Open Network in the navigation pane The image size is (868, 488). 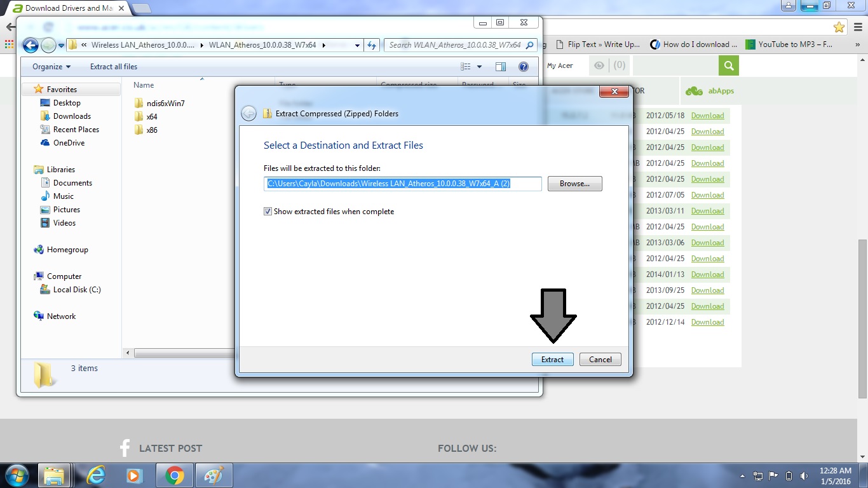(x=55, y=316)
